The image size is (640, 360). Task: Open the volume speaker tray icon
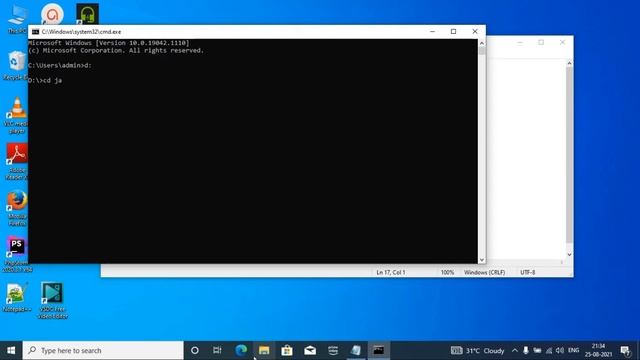tap(560, 351)
